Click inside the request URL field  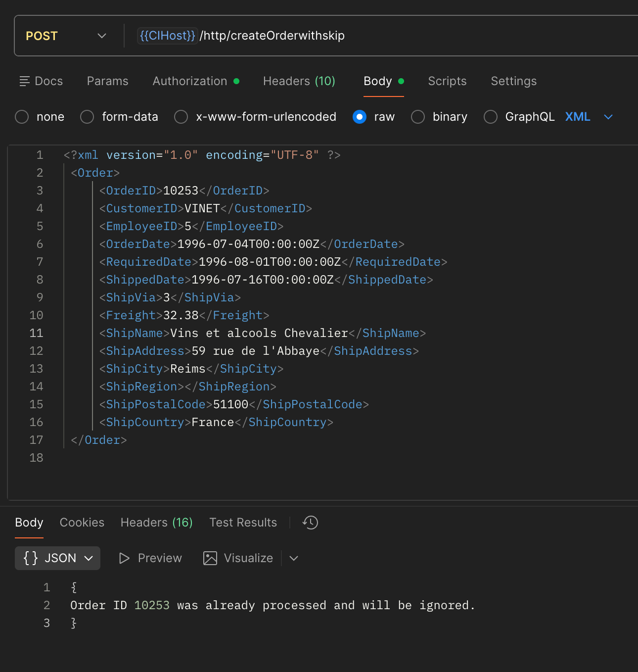(346, 35)
